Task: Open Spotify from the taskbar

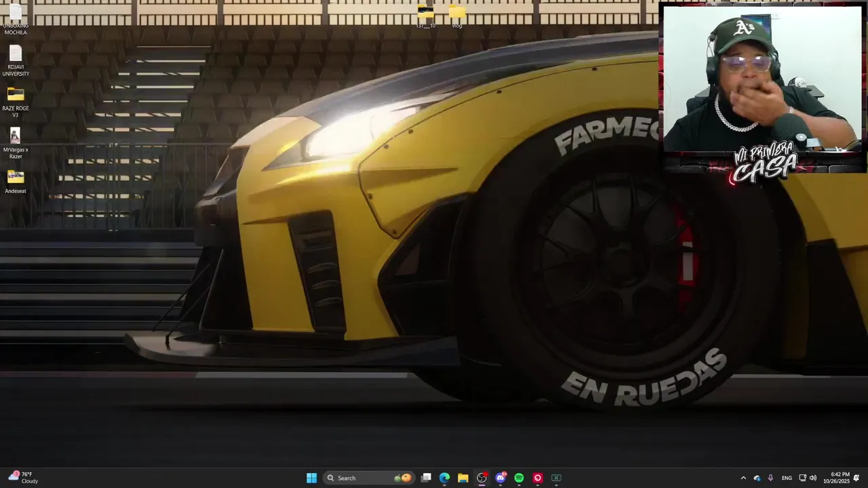Action: (x=519, y=478)
